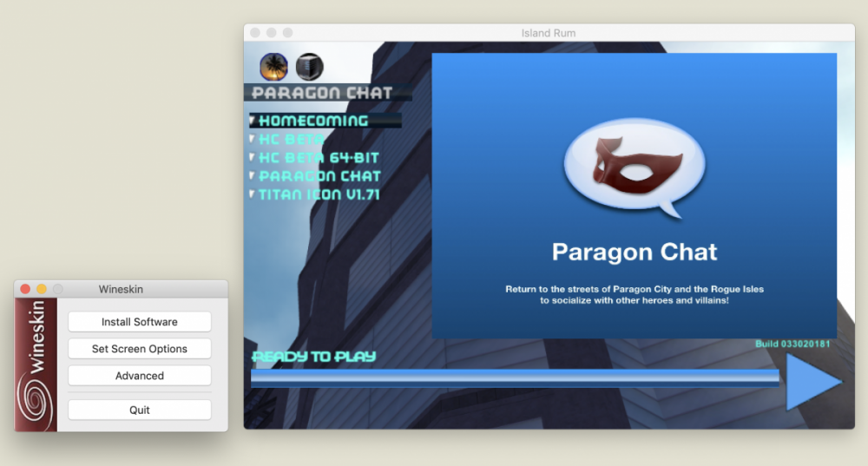Click the palm tree sunset icon in Island Rum
The height and width of the screenshot is (466, 868).
[x=273, y=67]
